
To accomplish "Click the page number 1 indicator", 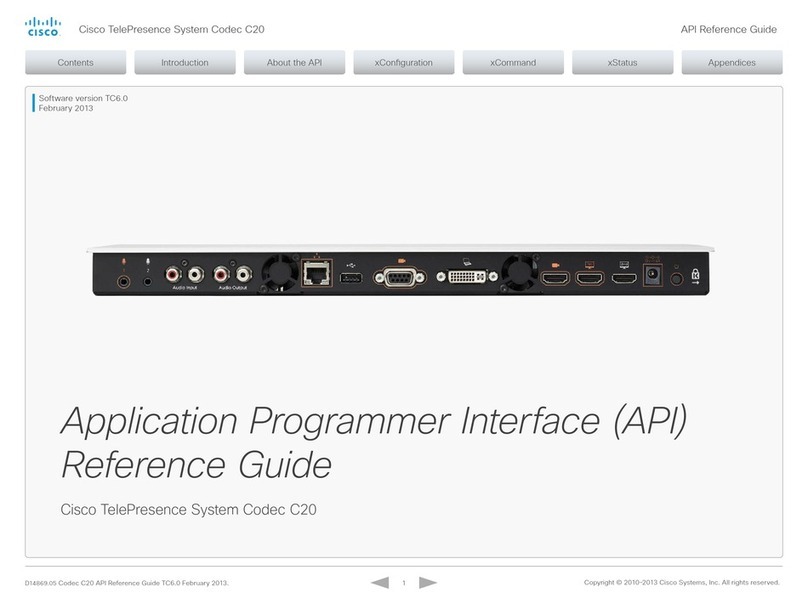I will 404,583.
